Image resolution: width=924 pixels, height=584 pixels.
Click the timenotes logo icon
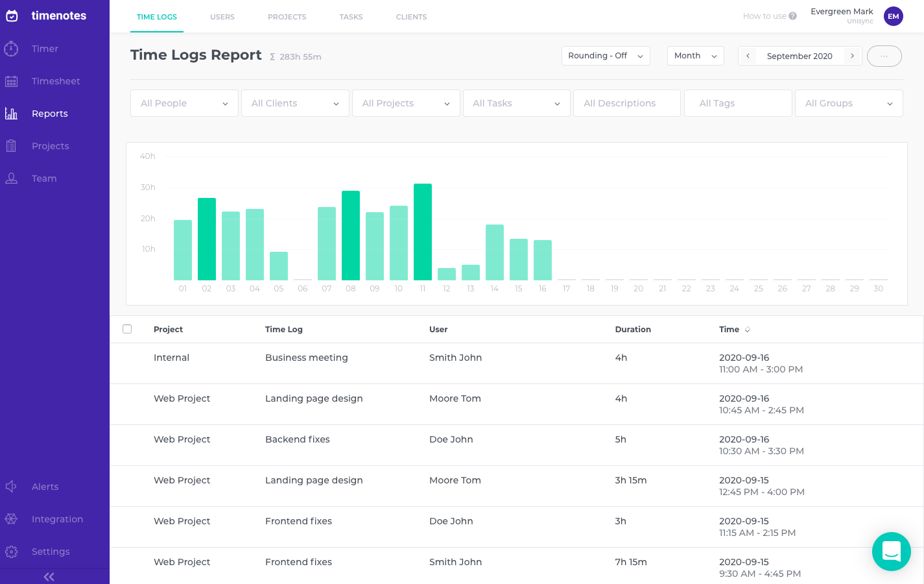[x=12, y=16]
